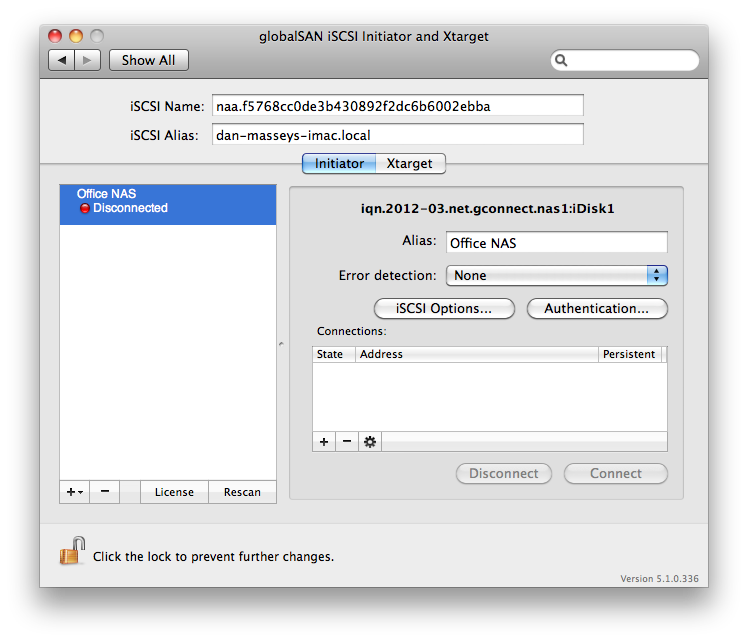Image resolution: width=748 pixels, height=642 pixels.
Task: Select the Office NAS target in list
Action: [x=168, y=205]
